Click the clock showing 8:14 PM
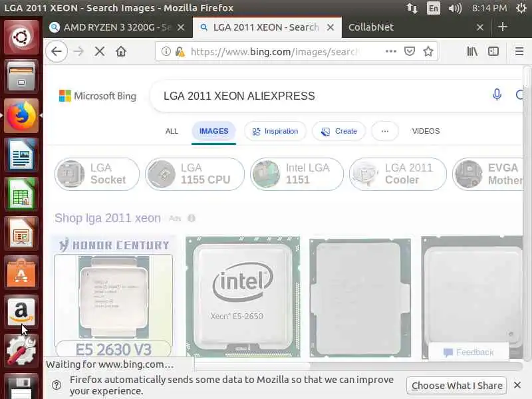This screenshot has height=399, width=532. point(489,8)
